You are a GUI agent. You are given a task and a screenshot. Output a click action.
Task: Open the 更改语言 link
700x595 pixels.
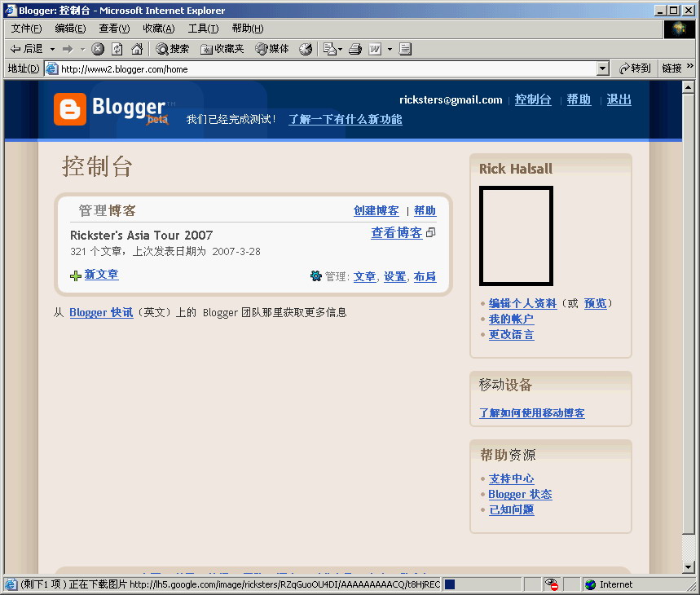(511, 335)
